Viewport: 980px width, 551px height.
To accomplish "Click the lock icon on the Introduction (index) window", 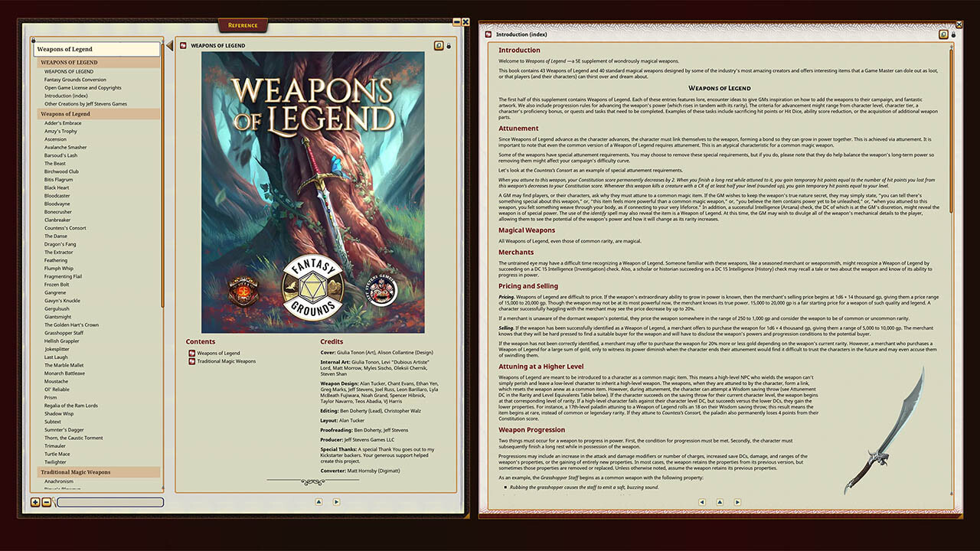I will click(x=954, y=34).
